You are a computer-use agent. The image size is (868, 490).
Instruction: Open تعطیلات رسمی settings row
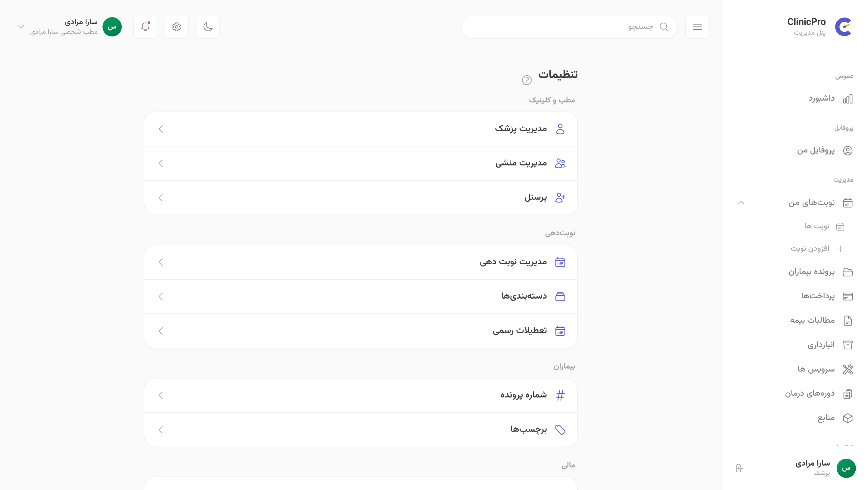360,331
